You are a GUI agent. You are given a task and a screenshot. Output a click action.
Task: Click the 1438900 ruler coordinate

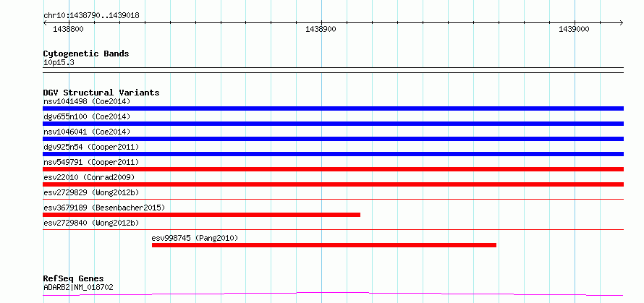pyautogui.click(x=321, y=29)
